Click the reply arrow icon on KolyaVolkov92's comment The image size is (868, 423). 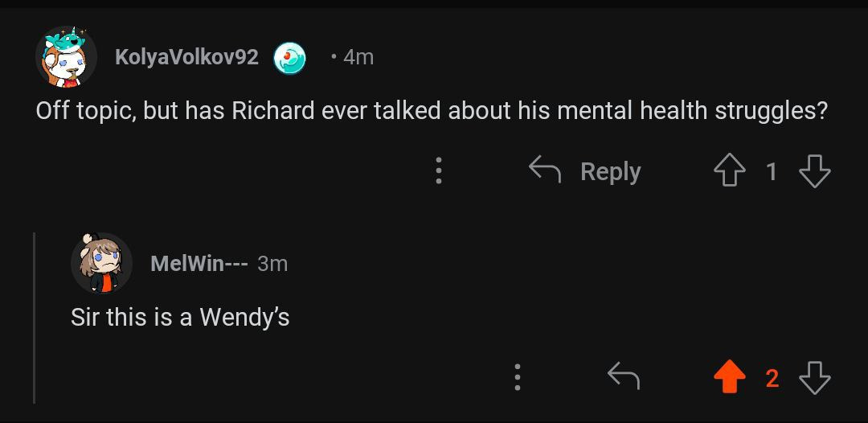coord(545,170)
